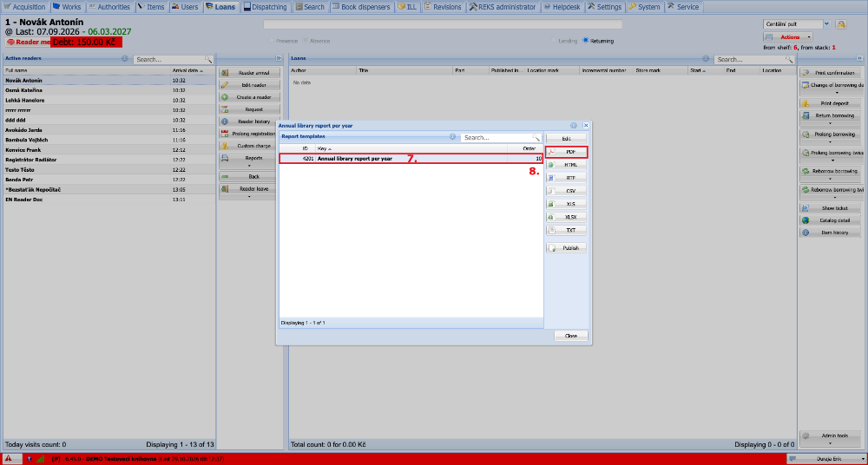Focus the Report templates search field
The height and width of the screenshot is (465, 868).
[x=496, y=137]
